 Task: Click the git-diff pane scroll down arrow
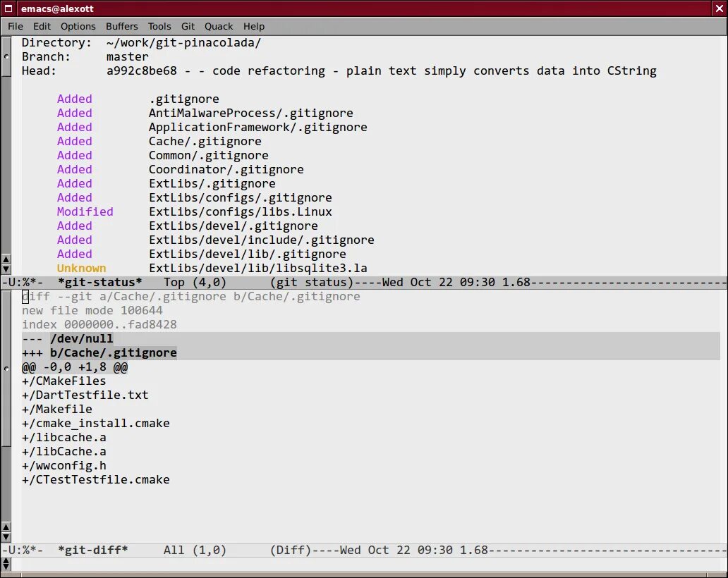point(6,537)
